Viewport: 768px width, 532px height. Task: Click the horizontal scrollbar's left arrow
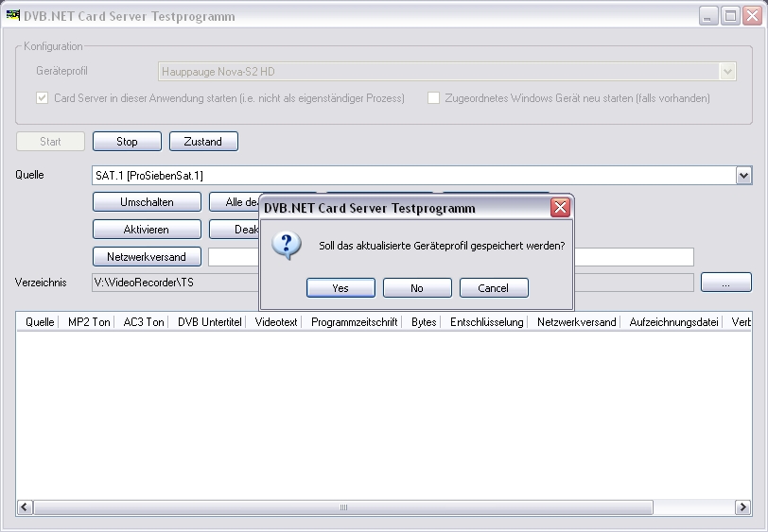click(25, 507)
